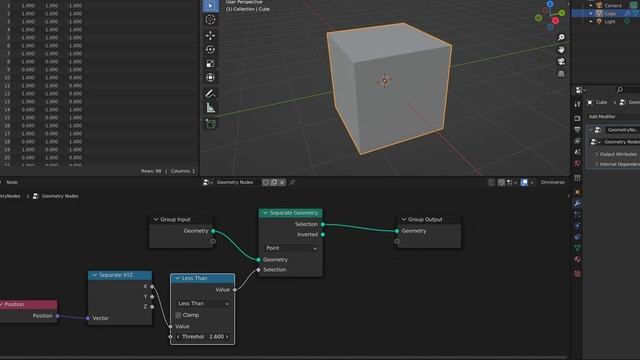The width and height of the screenshot is (640, 360).
Task: Toggle fake user for Geometry Nodes tree
Action: pyautogui.click(x=266, y=182)
